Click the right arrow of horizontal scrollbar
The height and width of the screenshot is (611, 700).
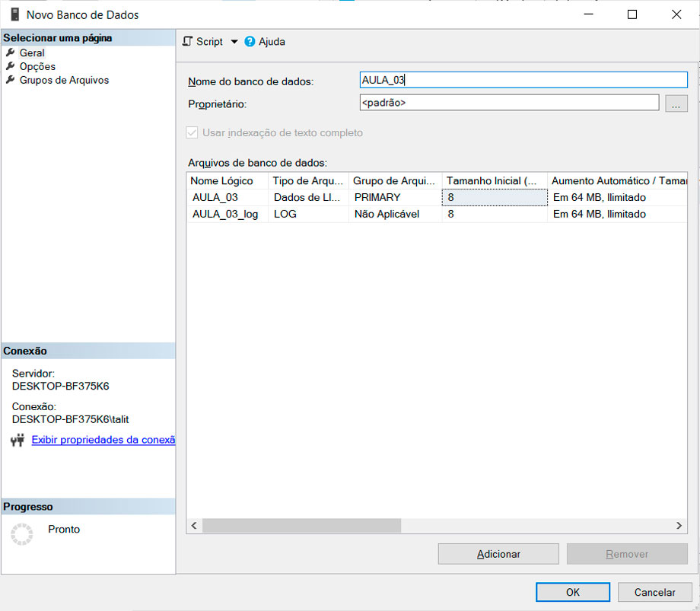point(679,525)
